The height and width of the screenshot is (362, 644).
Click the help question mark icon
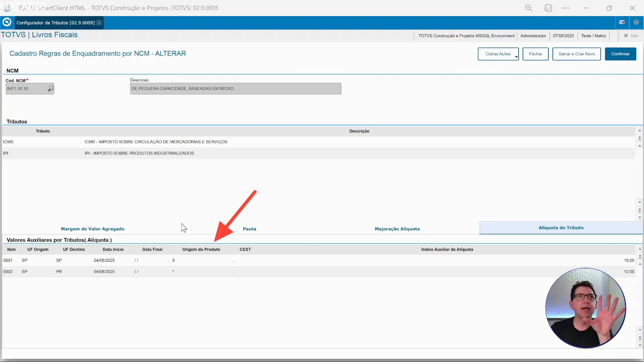tap(636, 22)
